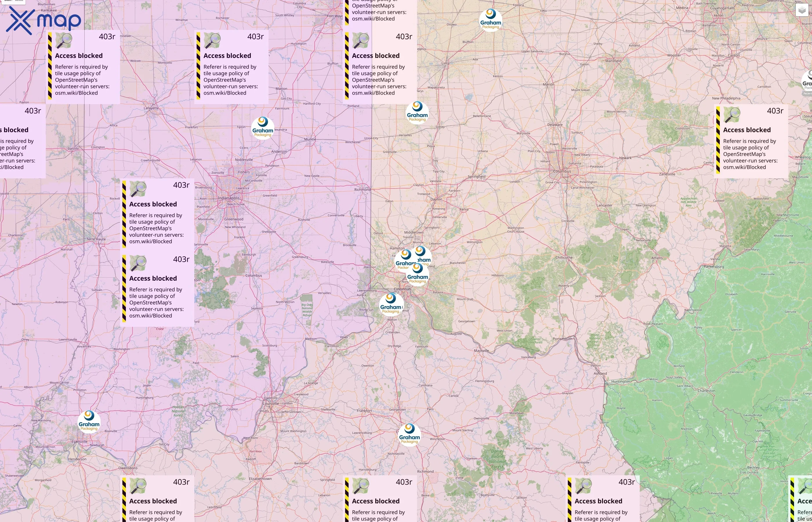Select Graham Packaging marker just north of Cincinnati

point(418,274)
